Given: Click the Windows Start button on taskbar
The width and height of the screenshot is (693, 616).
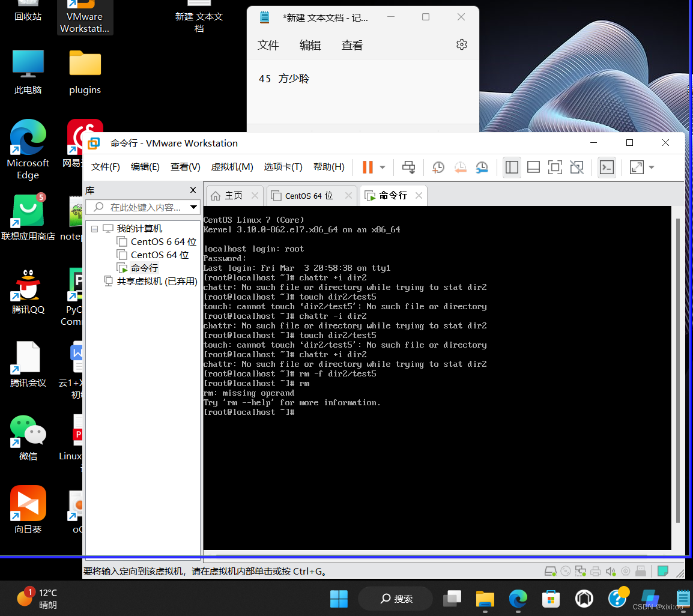Looking at the screenshot, I should [339, 599].
